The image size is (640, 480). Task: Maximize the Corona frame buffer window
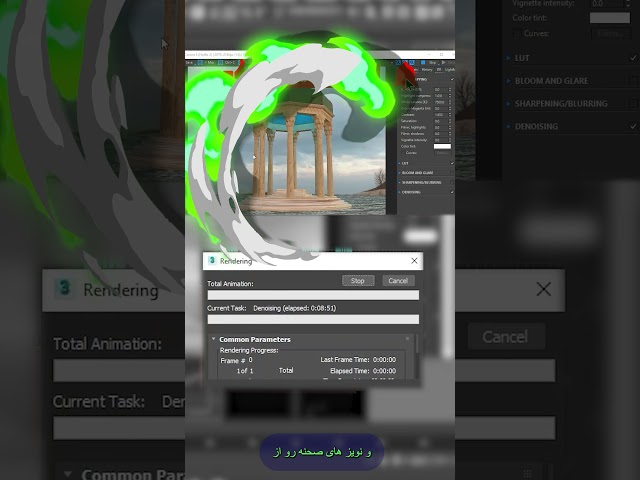(441, 54)
